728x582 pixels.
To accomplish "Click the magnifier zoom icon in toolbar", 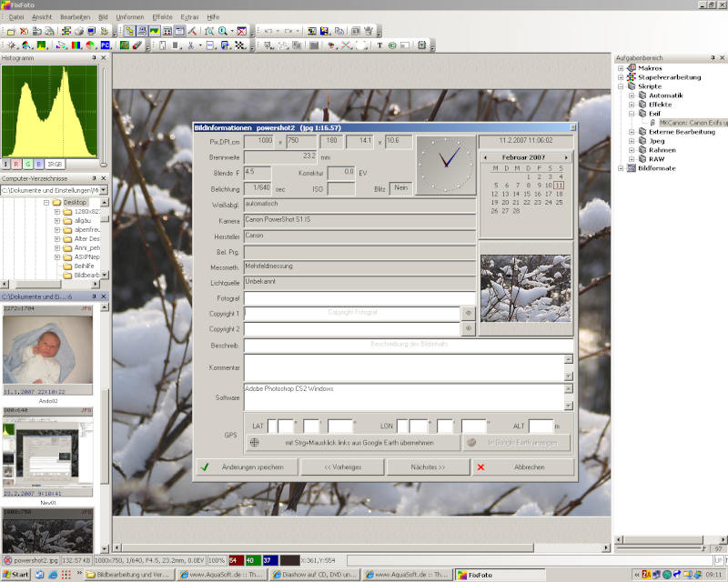I will click(223, 31).
